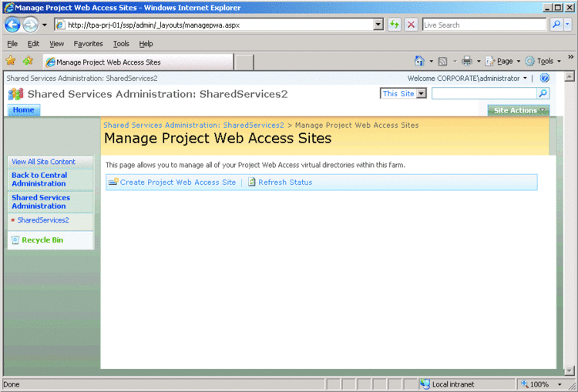Viewport: 578px width, 392px height.
Task: Click the Local intranet zone icon
Action: (425, 384)
